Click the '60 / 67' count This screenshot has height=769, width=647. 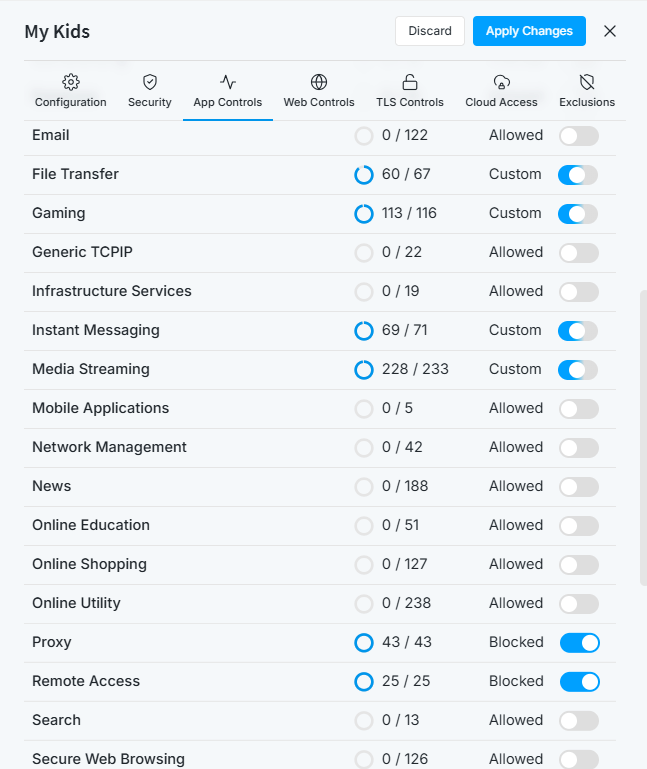point(406,174)
